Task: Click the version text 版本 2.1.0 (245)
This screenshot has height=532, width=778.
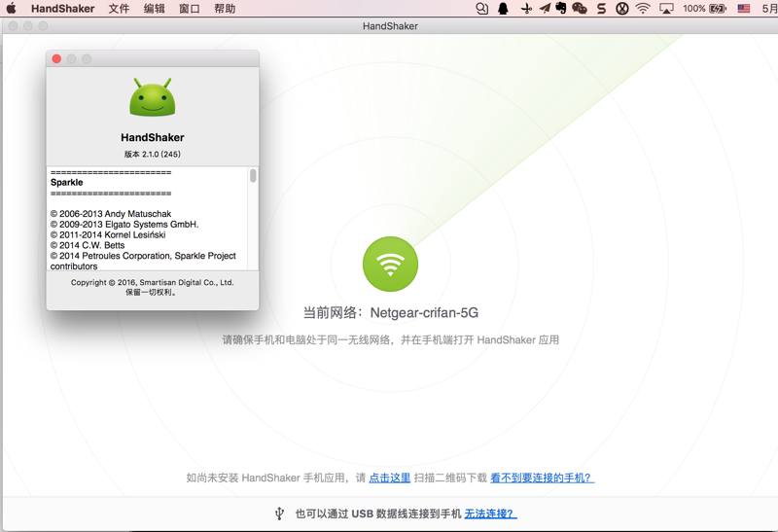Action: coord(153,154)
